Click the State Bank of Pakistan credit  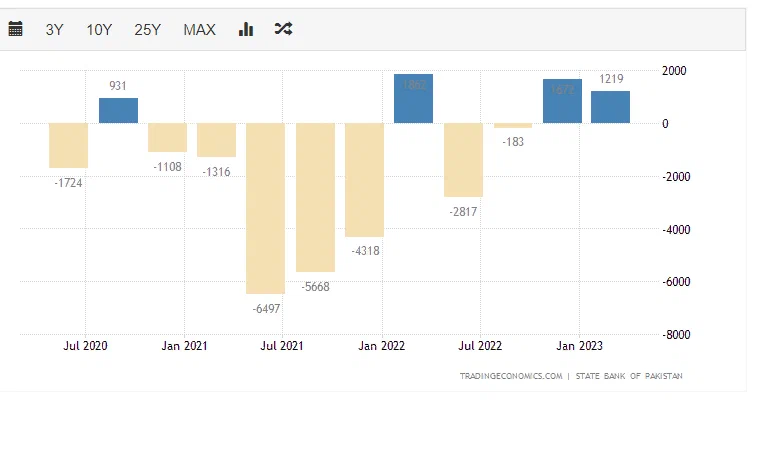click(629, 376)
